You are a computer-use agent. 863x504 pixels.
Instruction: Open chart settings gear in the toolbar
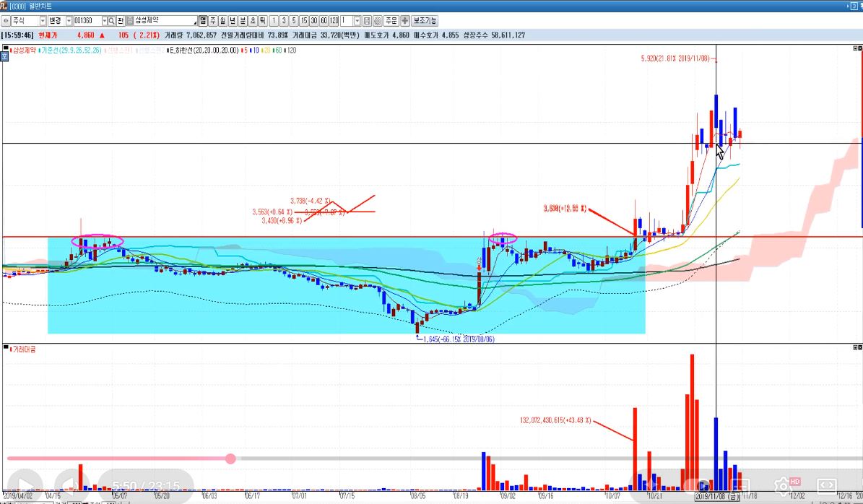(378, 21)
